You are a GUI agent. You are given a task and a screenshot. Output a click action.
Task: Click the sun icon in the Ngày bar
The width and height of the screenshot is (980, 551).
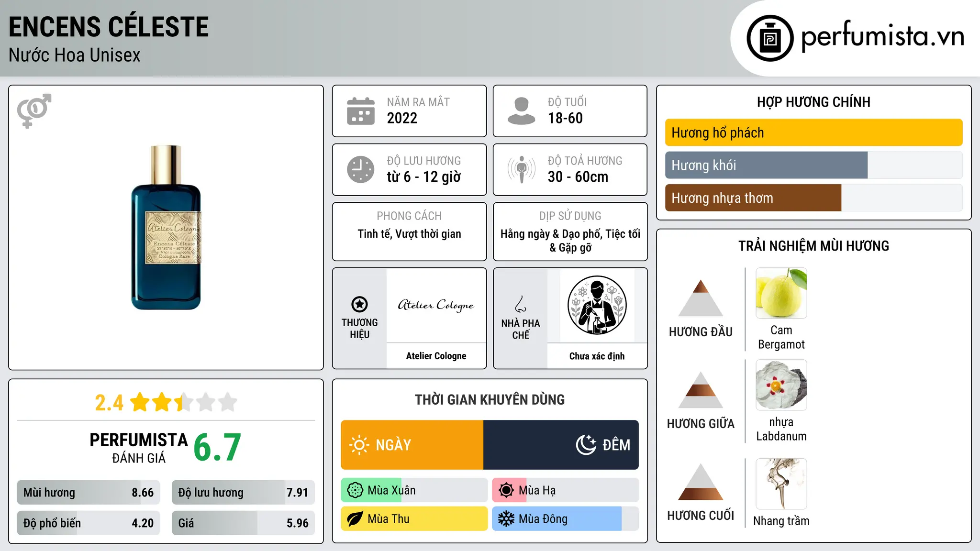[x=359, y=445]
